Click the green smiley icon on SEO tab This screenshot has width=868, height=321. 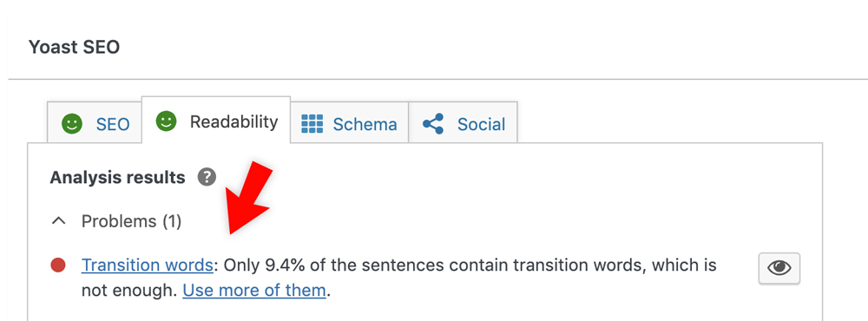pos(72,124)
